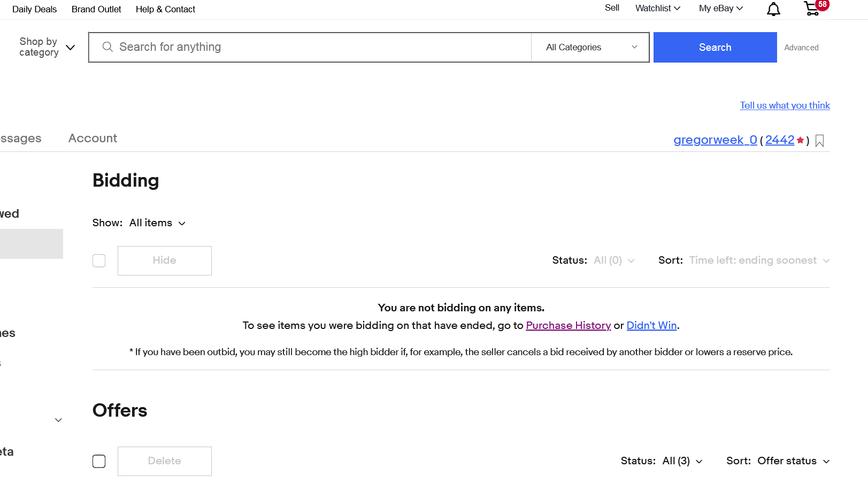Image resolution: width=868 pixels, height=483 pixels.
Task: Click the bookmark icon beside the username
Action: pos(820,141)
